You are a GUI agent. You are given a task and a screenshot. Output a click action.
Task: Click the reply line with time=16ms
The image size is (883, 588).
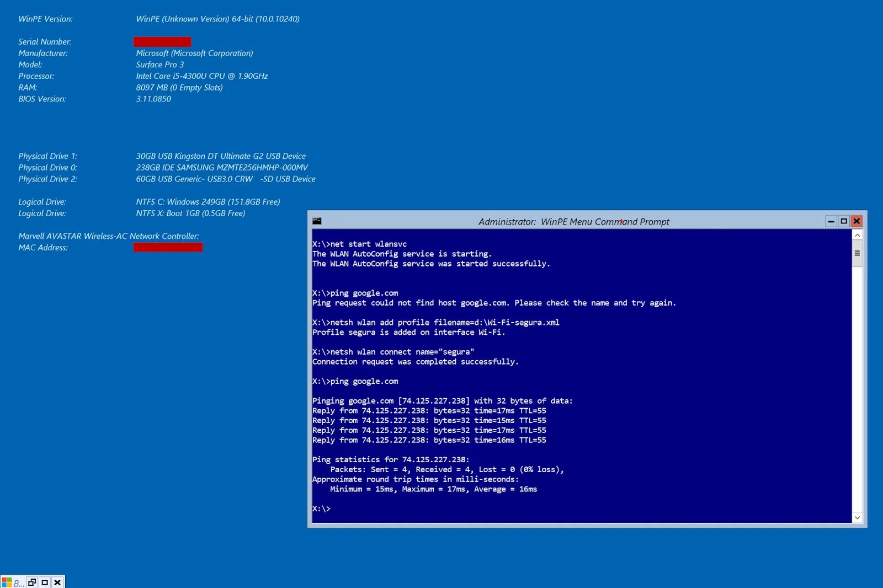click(429, 440)
